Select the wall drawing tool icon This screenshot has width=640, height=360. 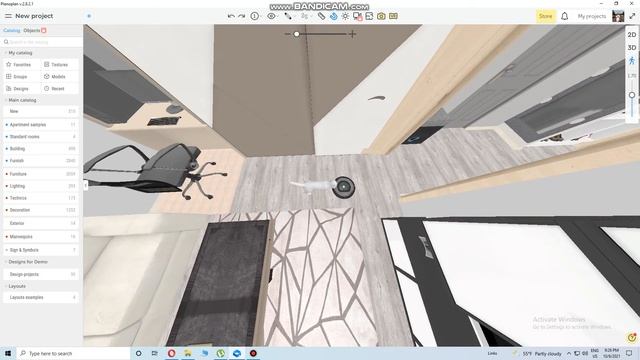288,16
